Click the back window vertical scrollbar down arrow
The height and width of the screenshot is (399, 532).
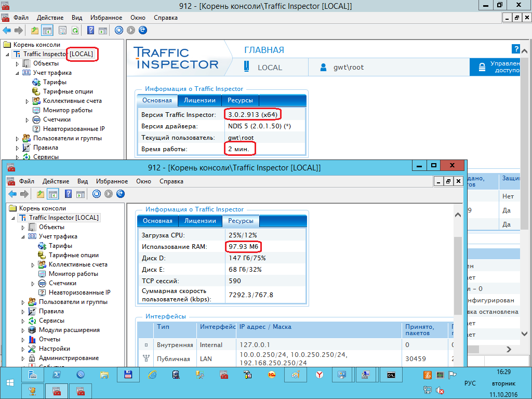tap(524, 334)
